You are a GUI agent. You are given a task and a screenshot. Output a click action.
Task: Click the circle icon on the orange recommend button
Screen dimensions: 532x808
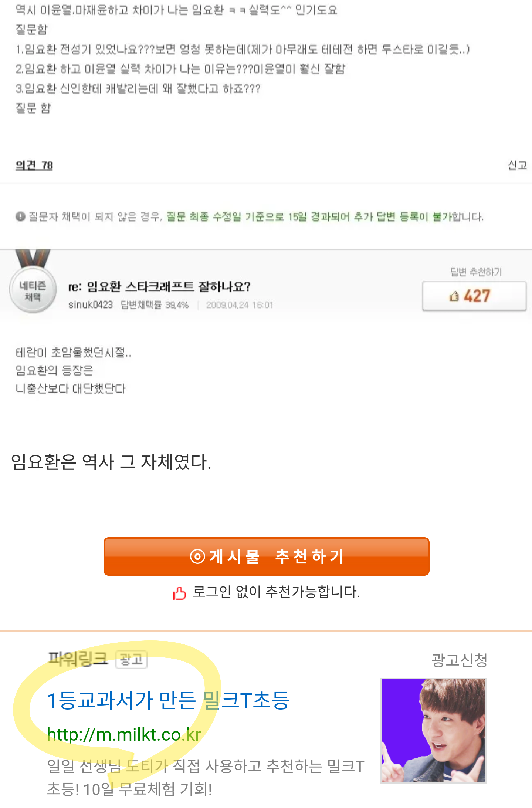tap(197, 556)
